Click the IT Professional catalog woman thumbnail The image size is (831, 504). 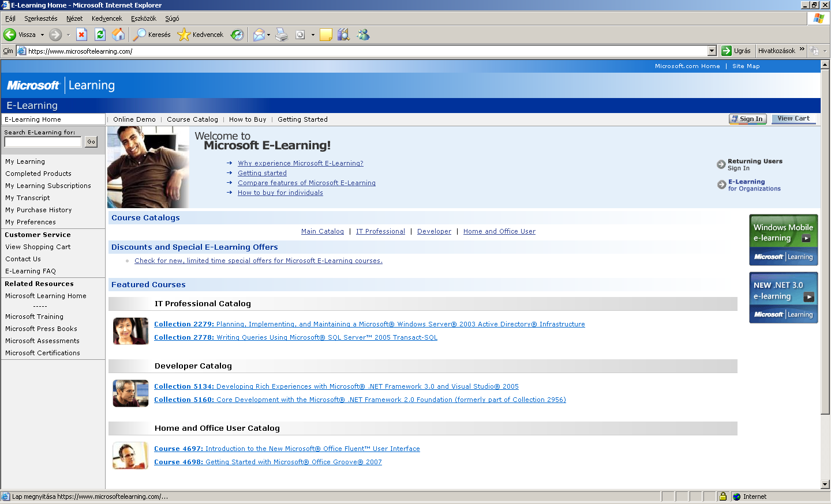click(130, 331)
